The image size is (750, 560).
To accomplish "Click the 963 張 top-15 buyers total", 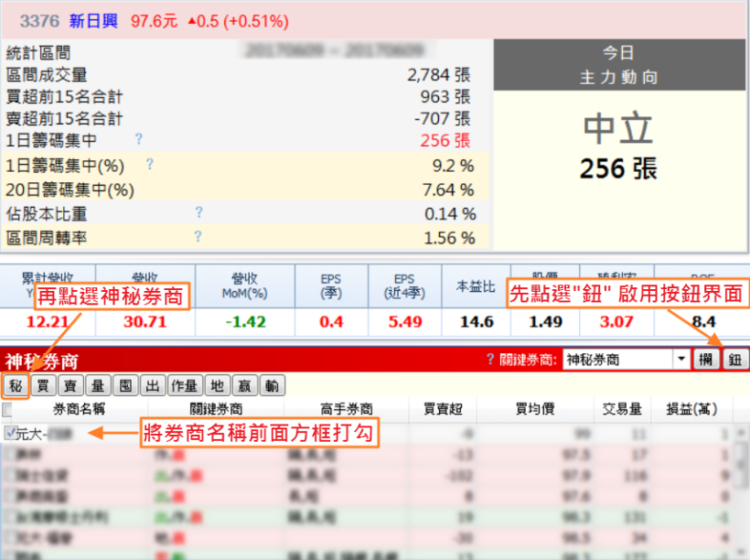I will coord(445,97).
